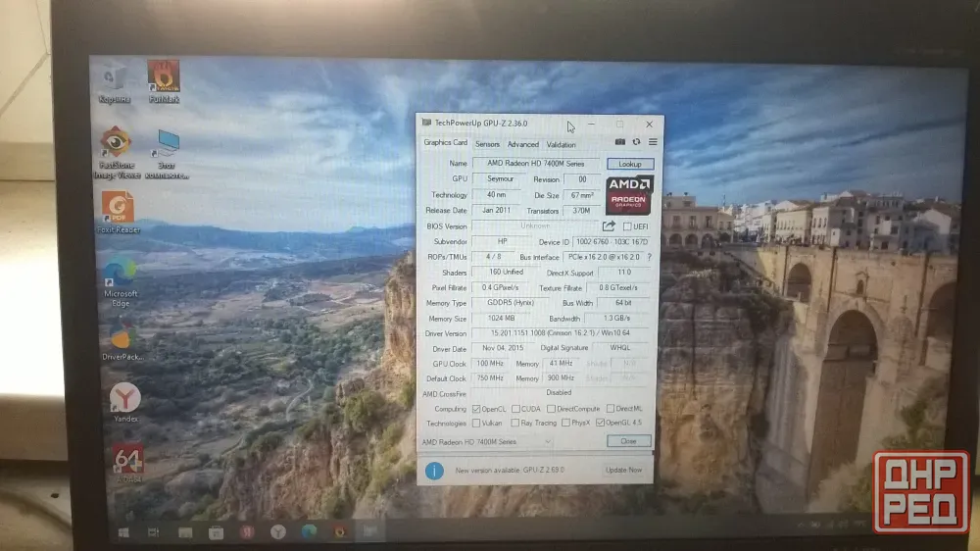
Task: Toggle the DirectML checkbox
Action: click(x=611, y=409)
